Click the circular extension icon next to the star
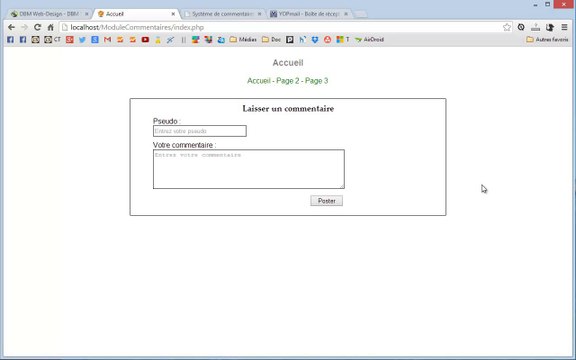The width and height of the screenshot is (576, 360). click(521, 27)
